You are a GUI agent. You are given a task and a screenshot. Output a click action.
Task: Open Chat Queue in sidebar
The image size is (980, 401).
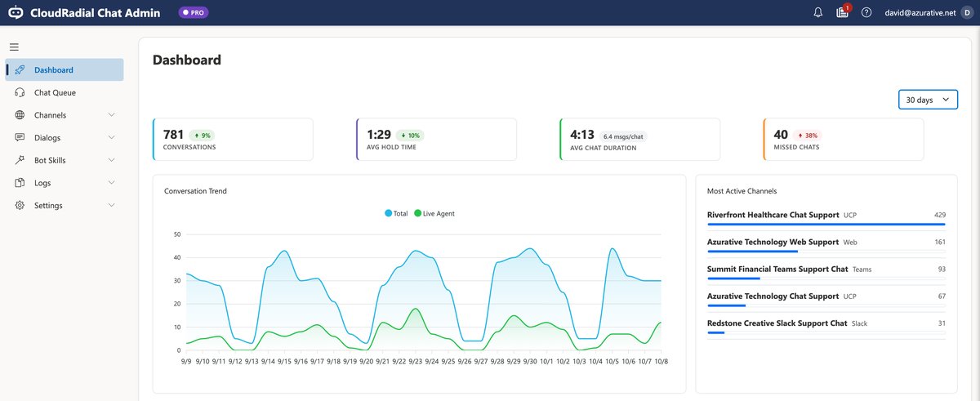click(65, 92)
